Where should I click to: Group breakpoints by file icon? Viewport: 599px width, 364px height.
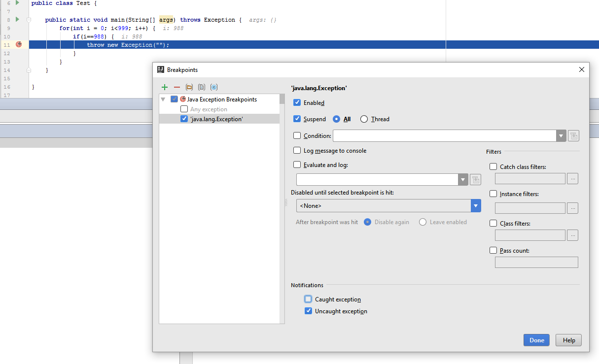point(202,87)
